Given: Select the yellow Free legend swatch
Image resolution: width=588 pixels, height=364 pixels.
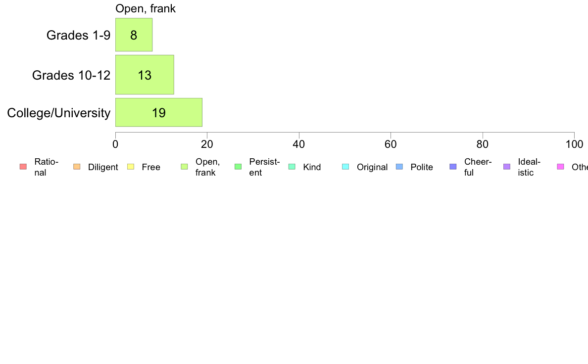Looking at the screenshot, I should [x=131, y=167].
